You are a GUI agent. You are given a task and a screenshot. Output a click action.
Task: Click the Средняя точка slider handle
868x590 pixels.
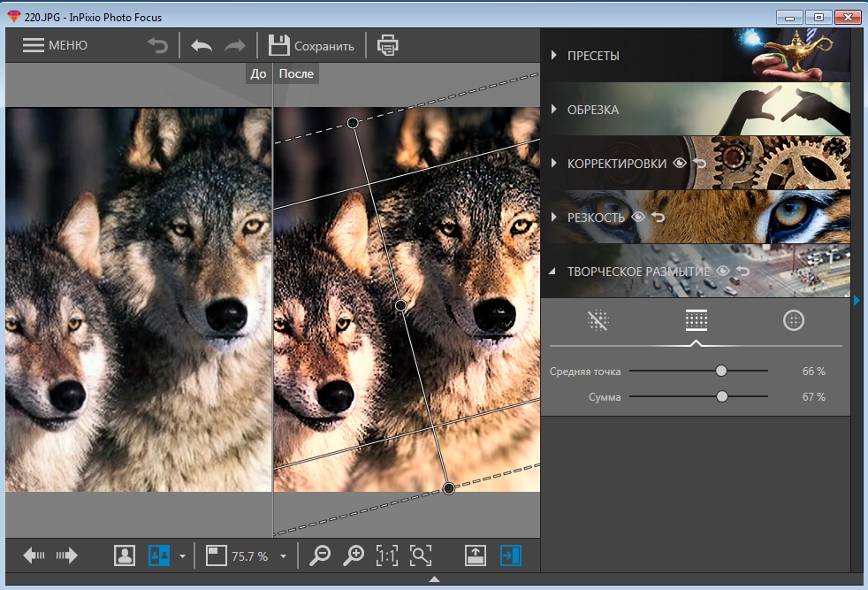(x=720, y=371)
